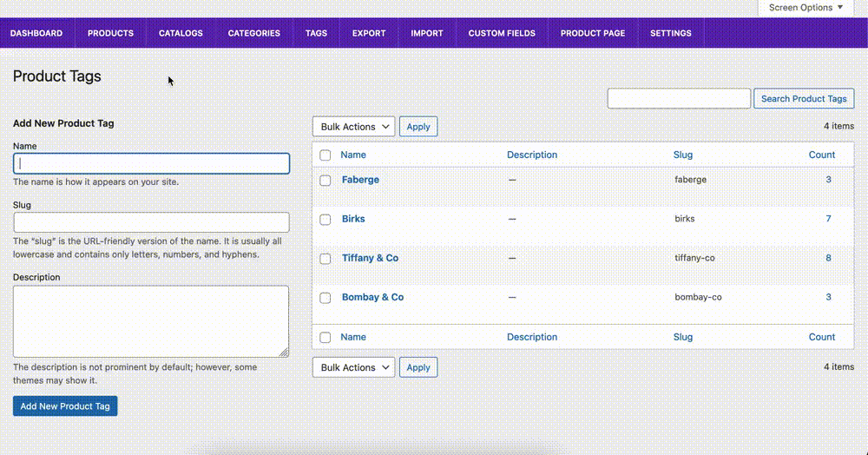Open the Faberge count link 3
Viewport: 868px width, 455px height.
[829, 180]
